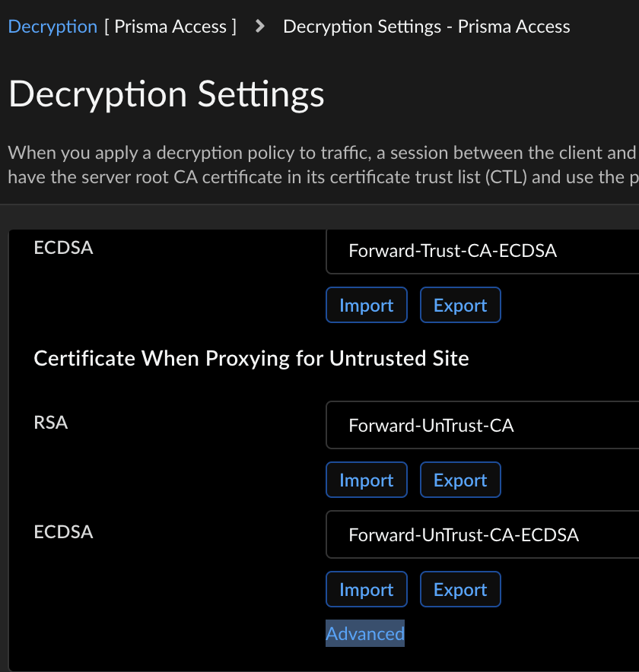Click the breadcrumb chevron arrow icon

click(x=260, y=27)
